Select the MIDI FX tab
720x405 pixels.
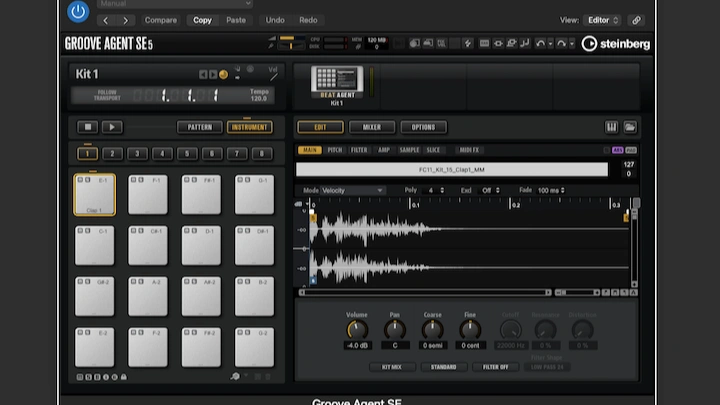469,150
